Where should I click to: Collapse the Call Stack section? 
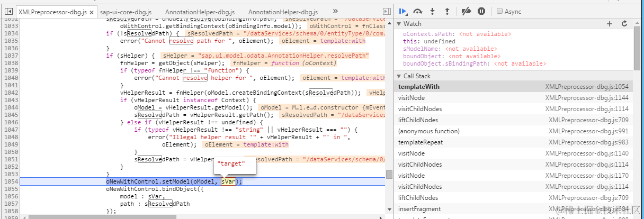[399, 76]
